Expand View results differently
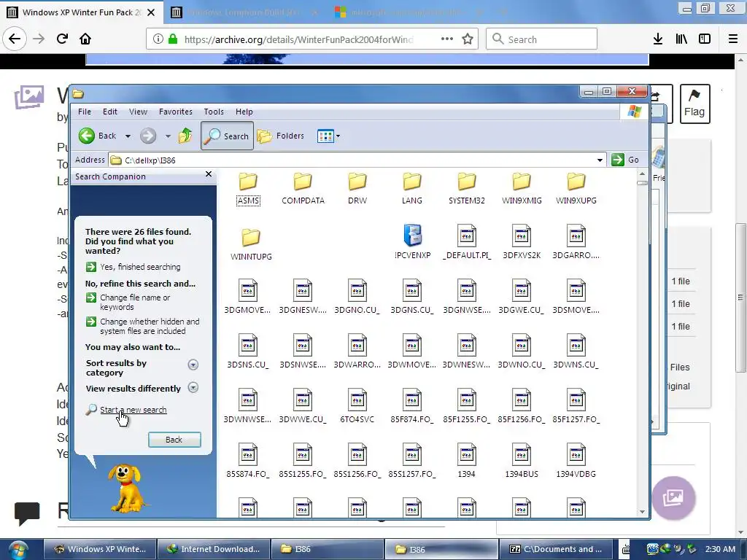The height and width of the screenshot is (560, 747). coord(193,387)
